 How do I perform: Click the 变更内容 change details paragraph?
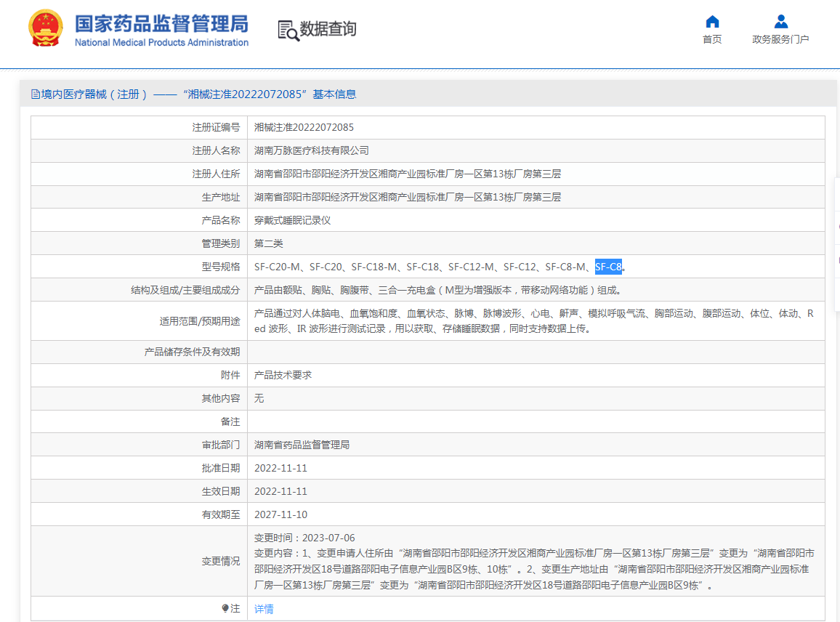pyautogui.click(x=534, y=569)
